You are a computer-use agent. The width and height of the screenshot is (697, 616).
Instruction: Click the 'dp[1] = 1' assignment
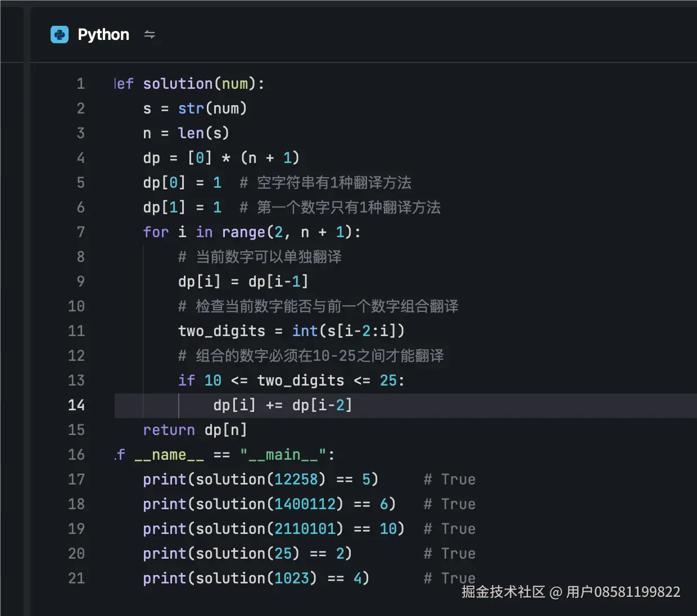pyautogui.click(x=182, y=207)
